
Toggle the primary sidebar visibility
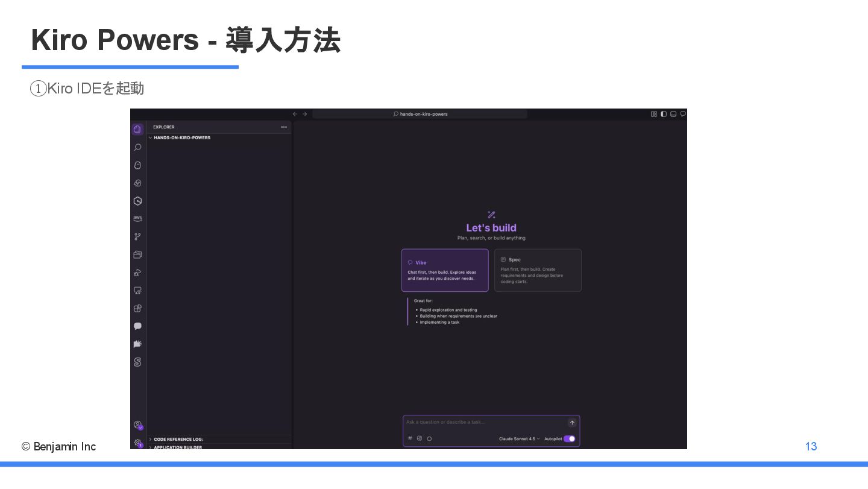(x=664, y=114)
